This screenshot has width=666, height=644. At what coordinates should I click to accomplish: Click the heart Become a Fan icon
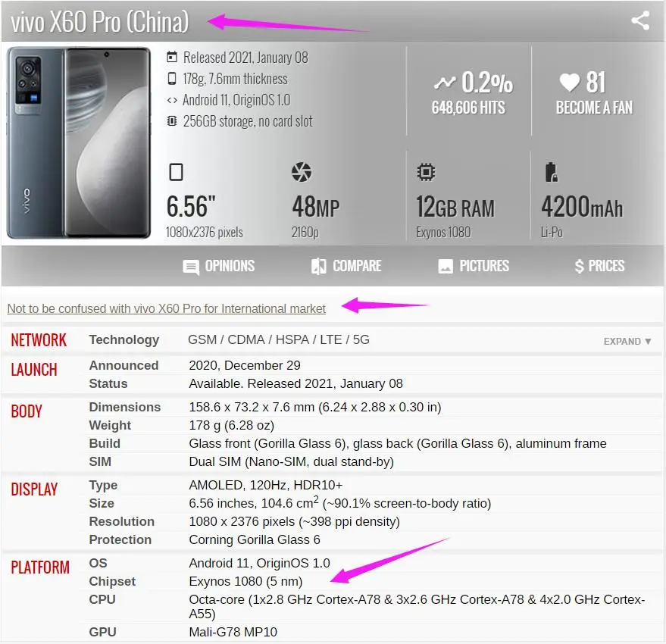tap(570, 82)
